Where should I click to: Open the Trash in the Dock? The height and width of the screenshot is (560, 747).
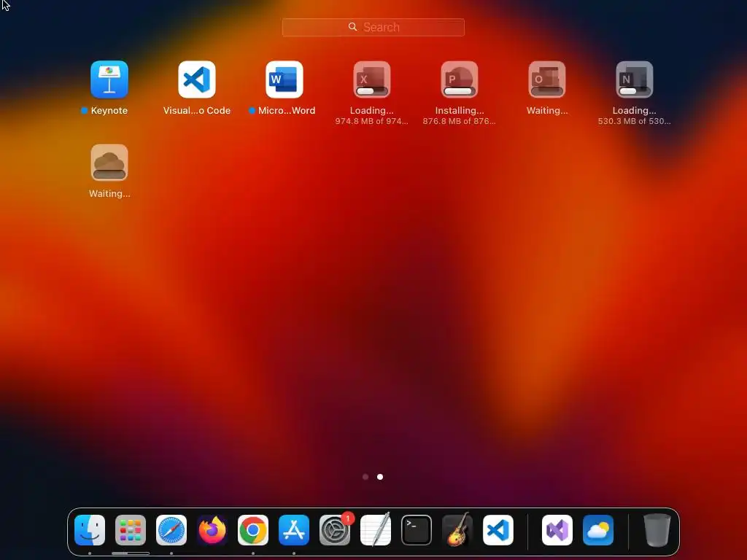pyautogui.click(x=657, y=530)
